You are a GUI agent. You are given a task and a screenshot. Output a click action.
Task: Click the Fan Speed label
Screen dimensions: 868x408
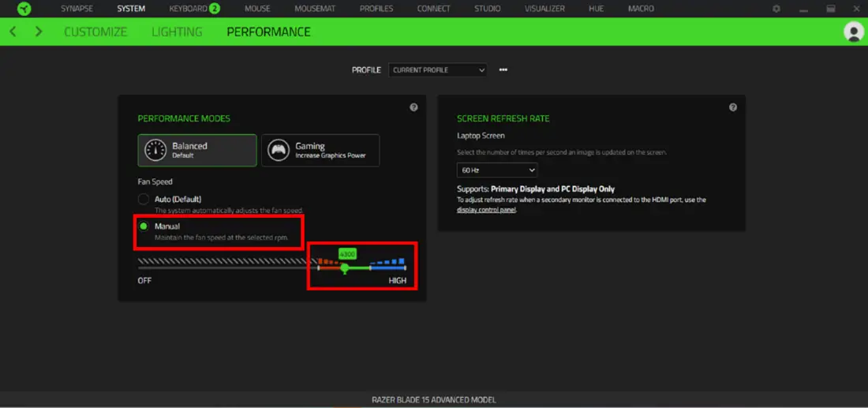pyautogui.click(x=154, y=181)
